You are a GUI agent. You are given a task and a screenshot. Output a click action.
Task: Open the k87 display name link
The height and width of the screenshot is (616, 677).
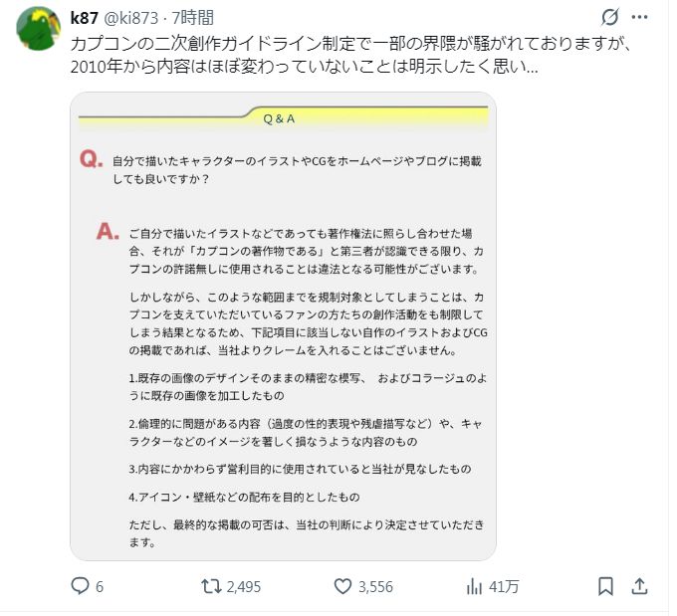(85, 19)
